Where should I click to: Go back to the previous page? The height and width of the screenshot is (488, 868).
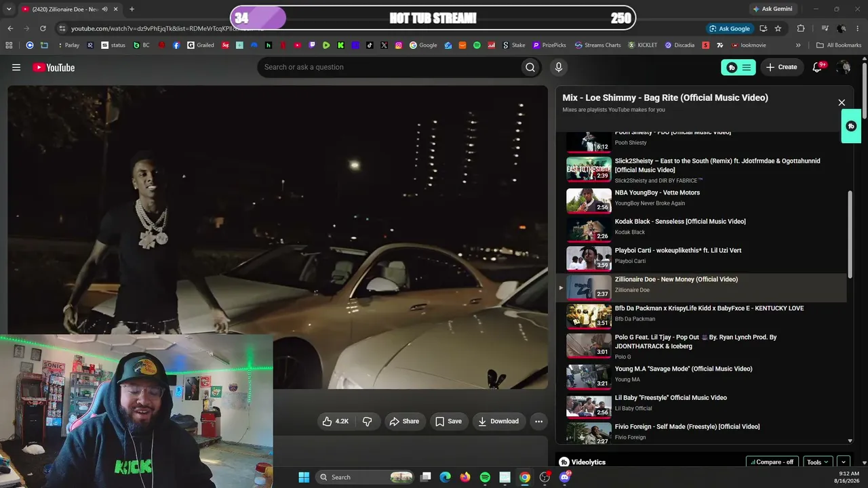tap(10, 28)
